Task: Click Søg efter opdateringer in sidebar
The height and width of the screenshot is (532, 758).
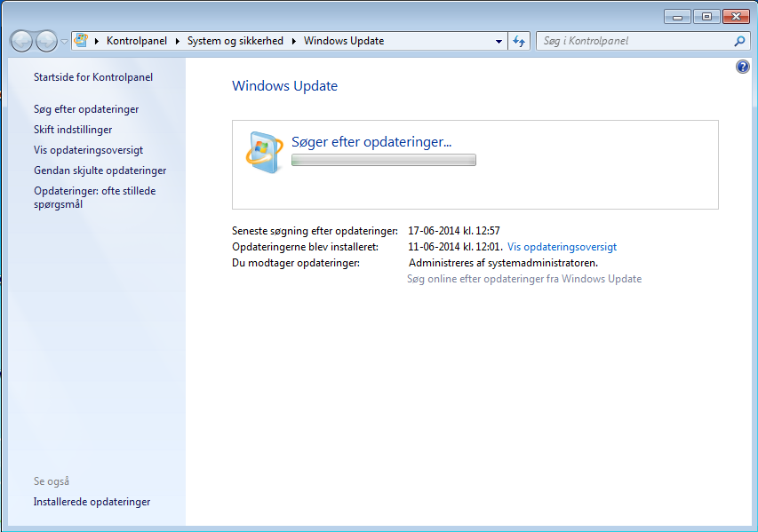Action: [86, 109]
